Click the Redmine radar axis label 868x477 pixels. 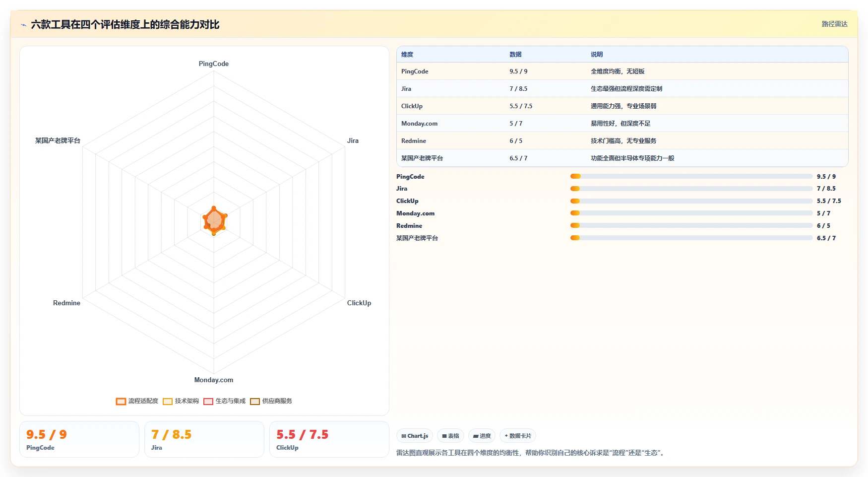(x=66, y=303)
